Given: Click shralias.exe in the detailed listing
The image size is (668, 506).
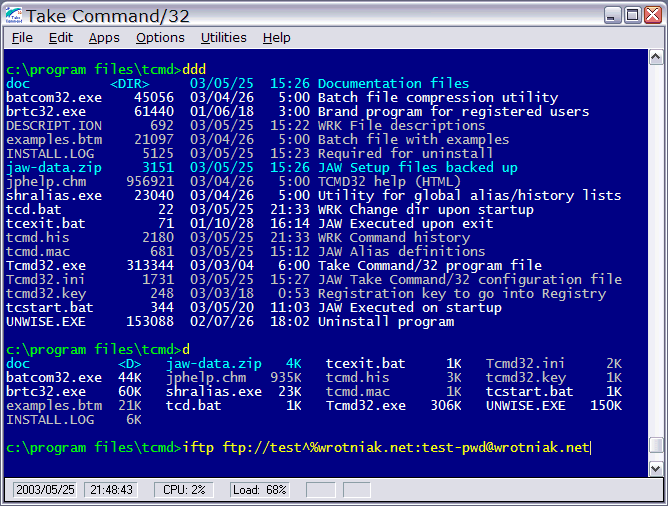Looking at the screenshot, I should [54, 196].
